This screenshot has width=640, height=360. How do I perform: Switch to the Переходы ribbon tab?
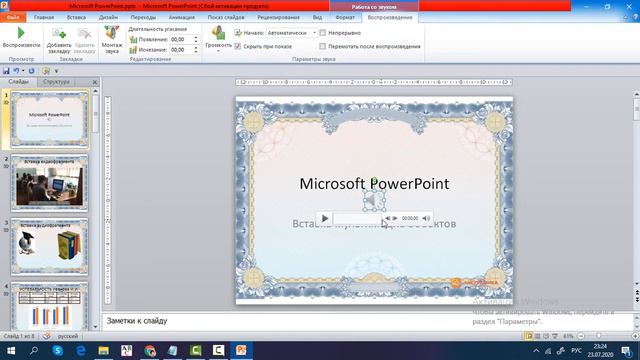[x=143, y=18]
